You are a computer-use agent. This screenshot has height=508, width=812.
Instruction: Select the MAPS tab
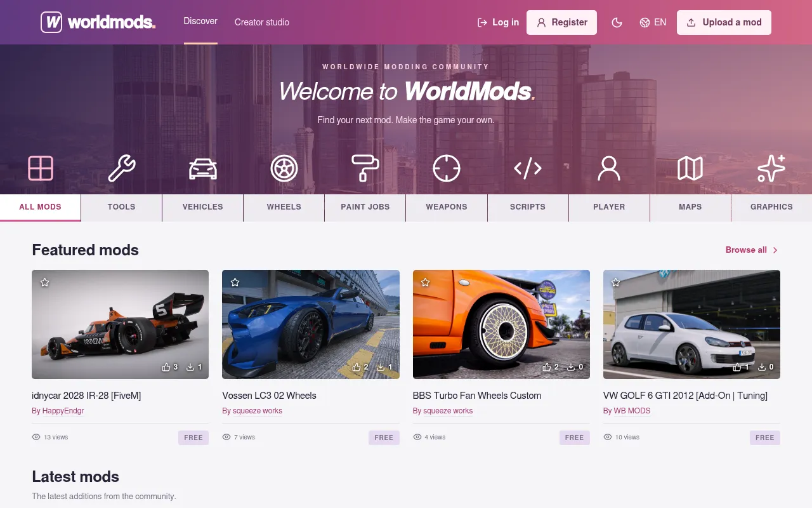click(x=690, y=207)
